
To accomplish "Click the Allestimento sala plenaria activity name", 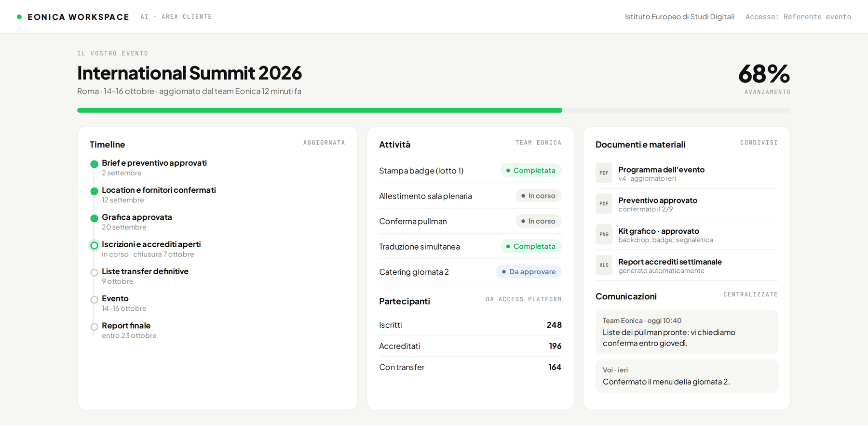I will coord(425,196).
